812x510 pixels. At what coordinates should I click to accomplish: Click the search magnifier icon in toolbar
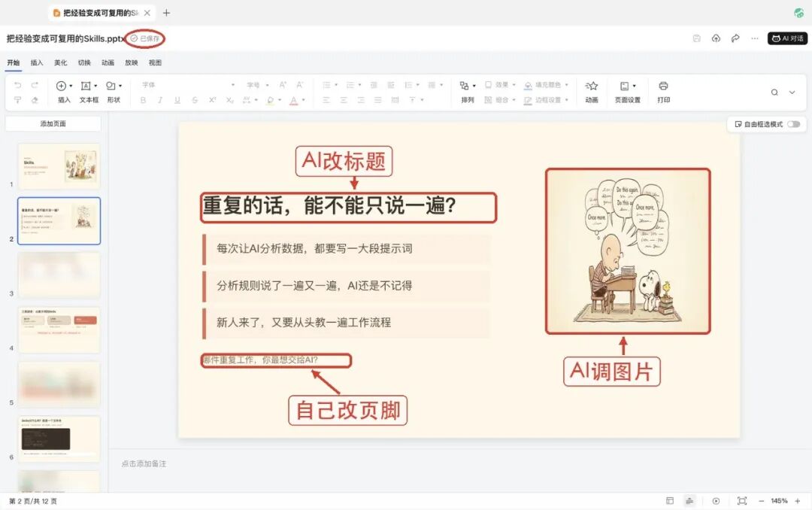774,93
